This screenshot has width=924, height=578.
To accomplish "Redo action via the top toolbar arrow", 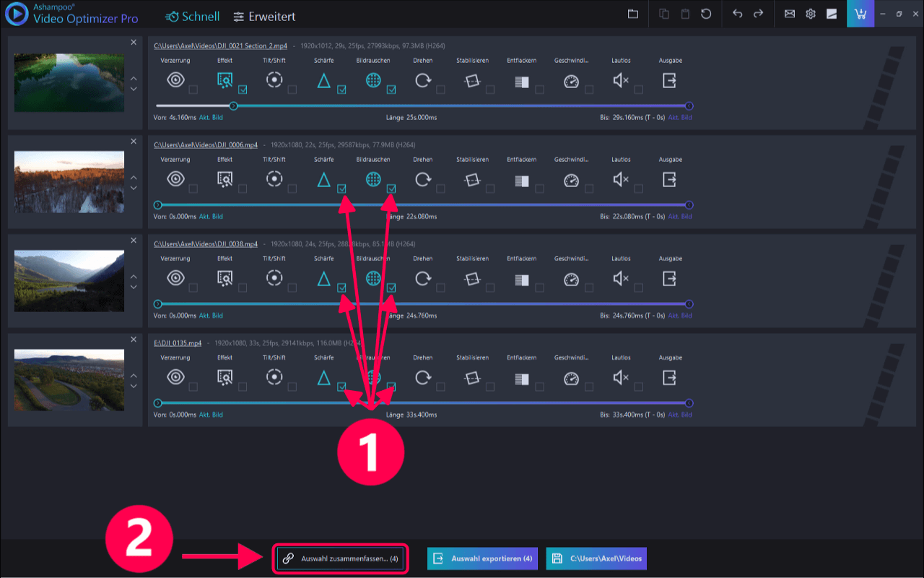I will (758, 14).
